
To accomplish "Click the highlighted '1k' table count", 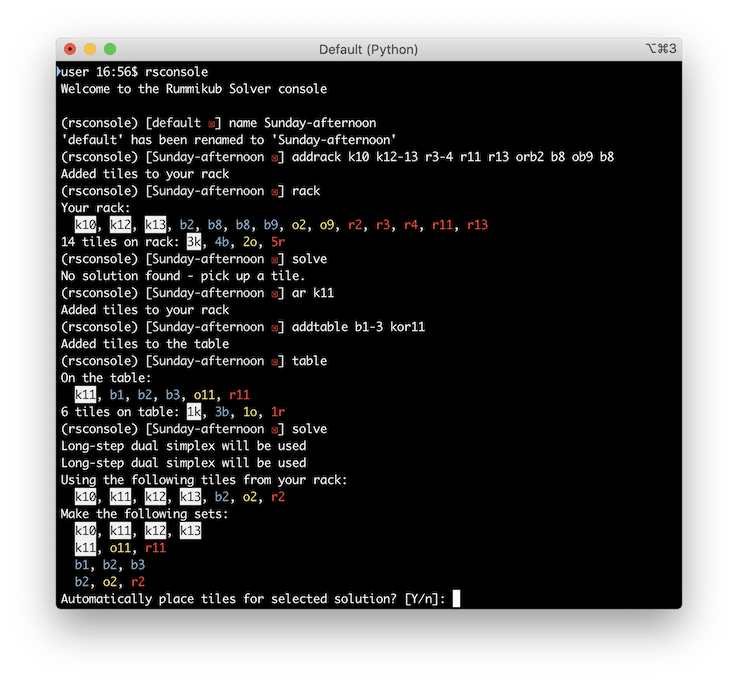I will [x=194, y=411].
